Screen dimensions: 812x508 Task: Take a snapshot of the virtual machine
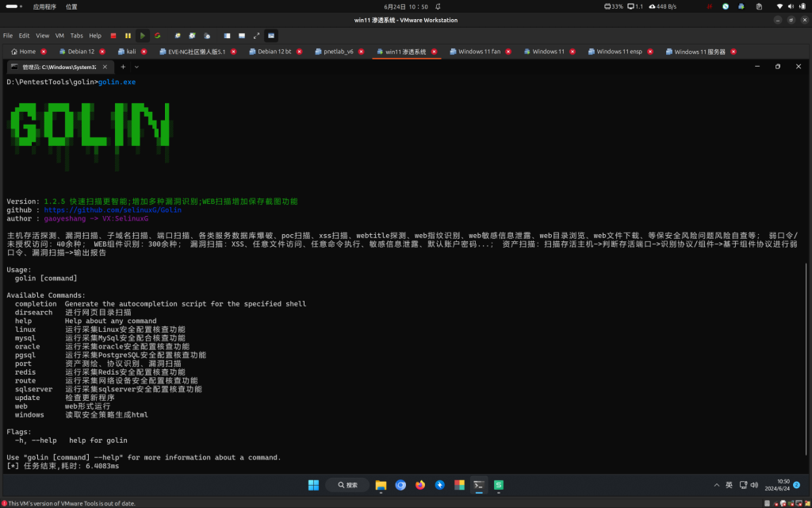pyautogui.click(x=177, y=35)
